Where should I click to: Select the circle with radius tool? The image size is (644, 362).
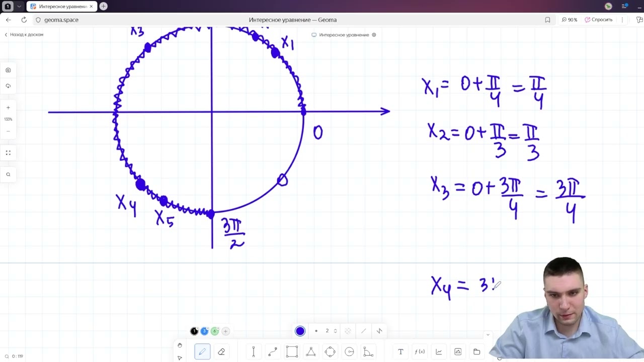pyautogui.click(x=349, y=352)
